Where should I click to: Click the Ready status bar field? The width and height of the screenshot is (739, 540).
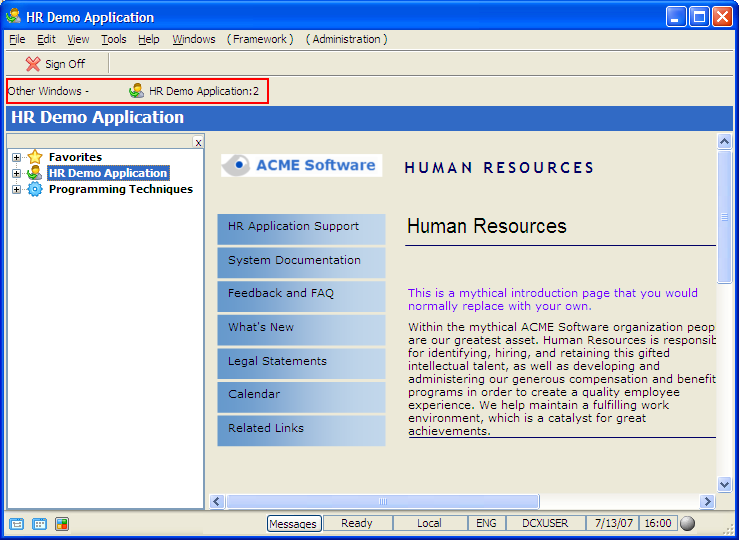(x=357, y=523)
